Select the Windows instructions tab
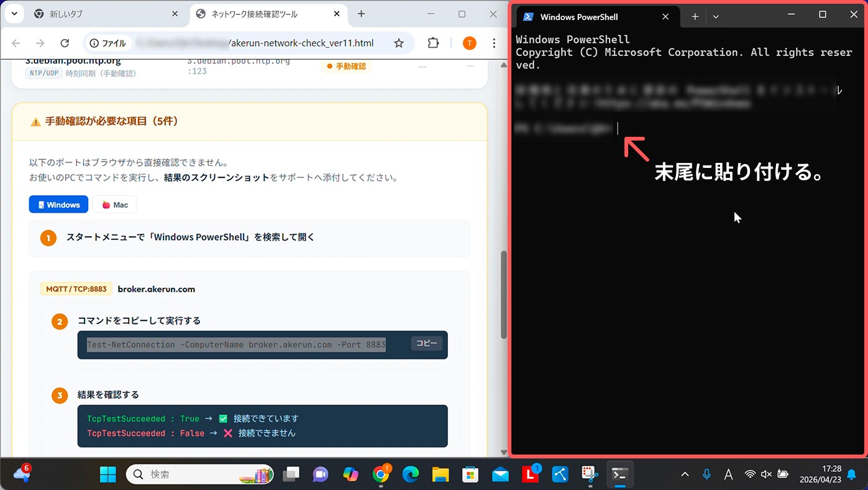Viewport: 868px width, 490px height. point(59,205)
